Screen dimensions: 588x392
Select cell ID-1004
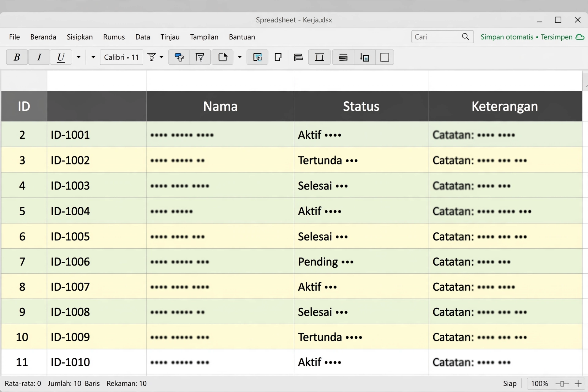pyautogui.click(x=97, y=211)
